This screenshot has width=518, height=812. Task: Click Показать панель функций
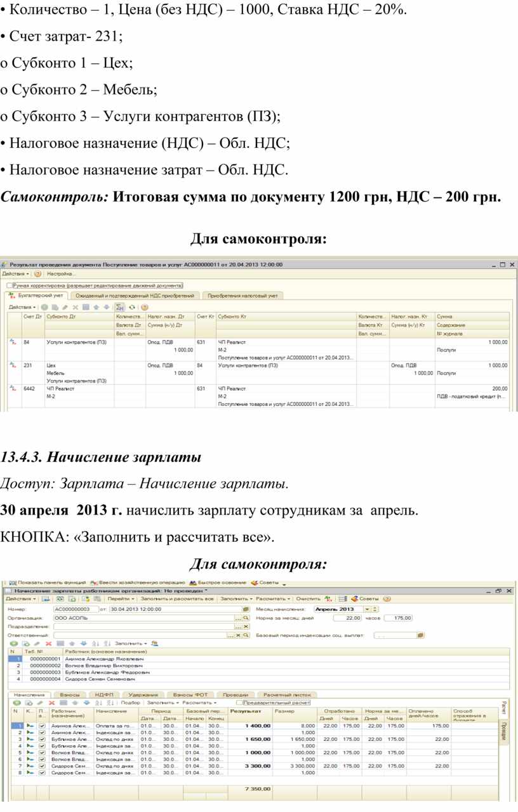point(47,582)
